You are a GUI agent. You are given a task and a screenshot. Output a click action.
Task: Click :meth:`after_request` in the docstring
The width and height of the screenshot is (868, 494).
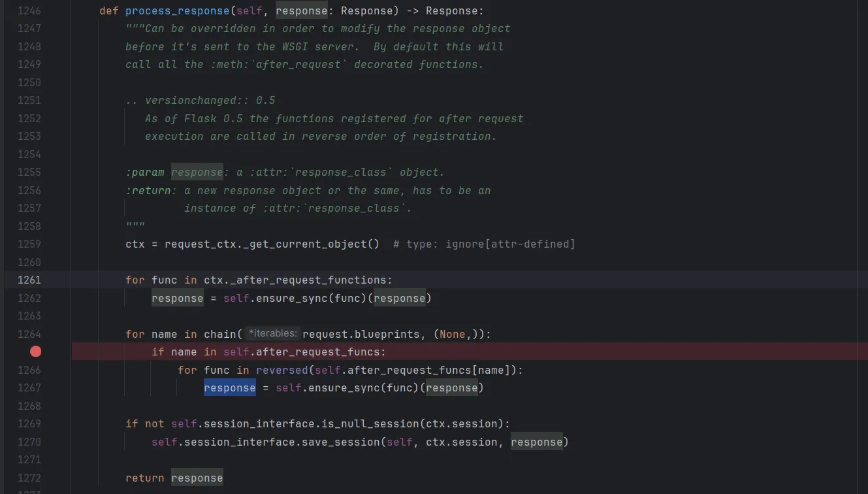(279, 65)
